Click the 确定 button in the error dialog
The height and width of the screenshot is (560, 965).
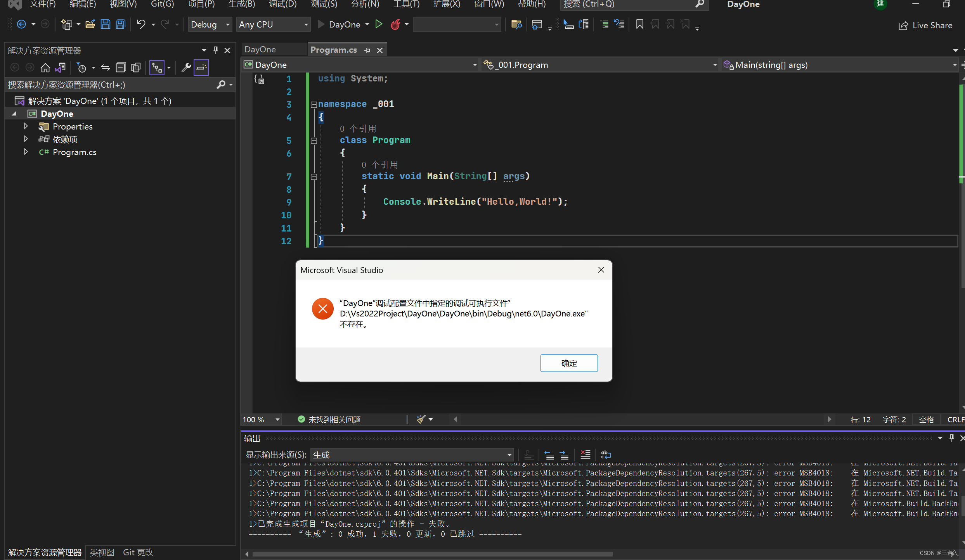click(x=568, y=363)
